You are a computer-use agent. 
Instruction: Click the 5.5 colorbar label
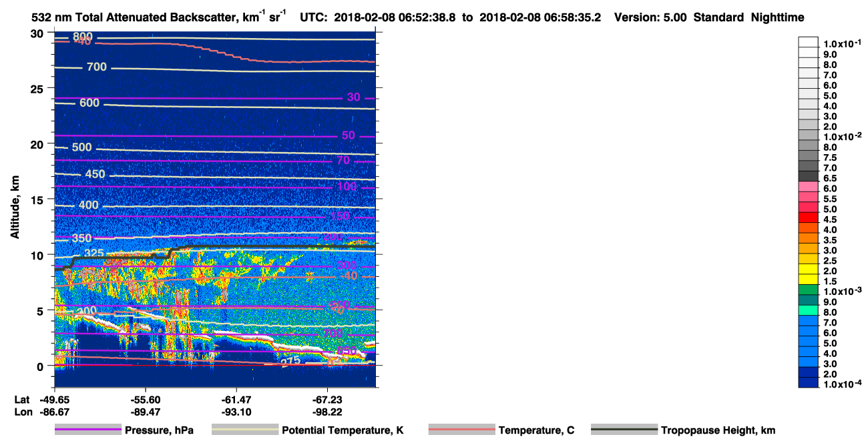coord(831,199)
